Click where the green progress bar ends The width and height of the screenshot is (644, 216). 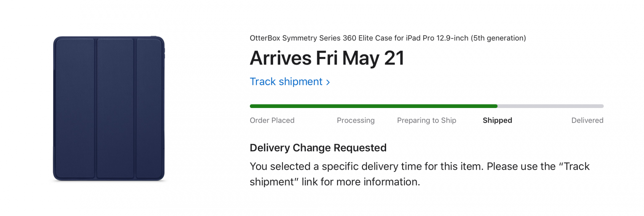tap(497, 106)
